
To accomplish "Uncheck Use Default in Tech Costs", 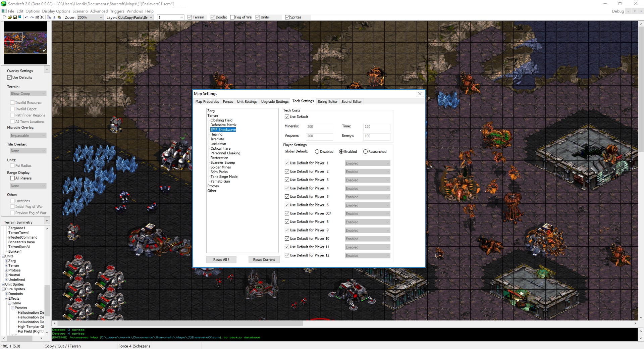I will (x=287, y=117).
